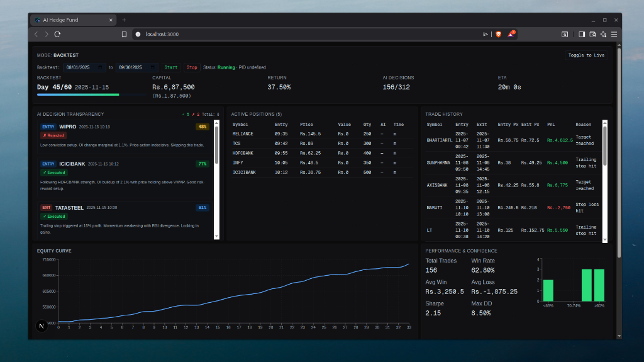Screen dimensions: 644x362
Task: Click the Win Rate 62.80% value
Action: tap(482, 270)
